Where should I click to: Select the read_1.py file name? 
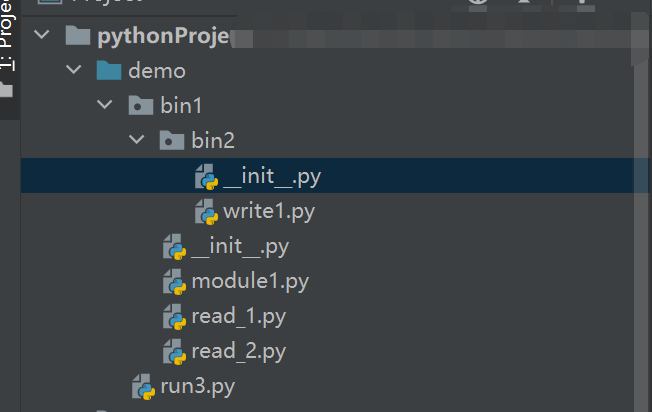click(239, 317)
